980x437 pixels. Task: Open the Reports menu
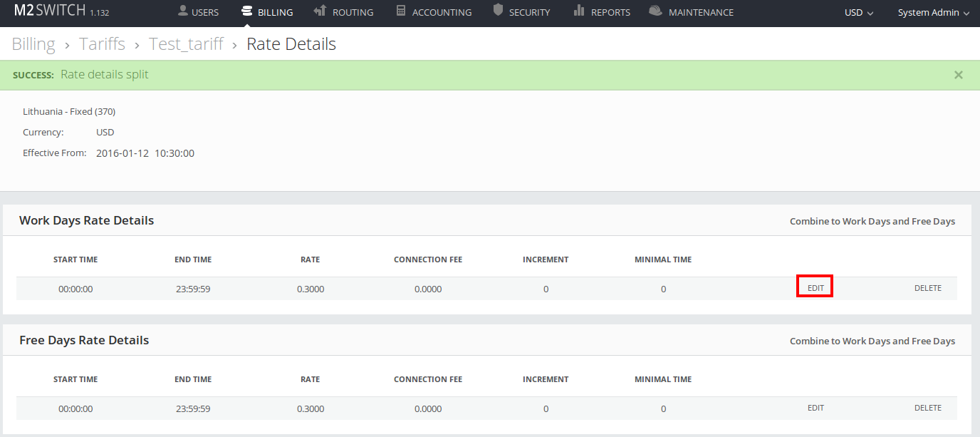[610, 13]
